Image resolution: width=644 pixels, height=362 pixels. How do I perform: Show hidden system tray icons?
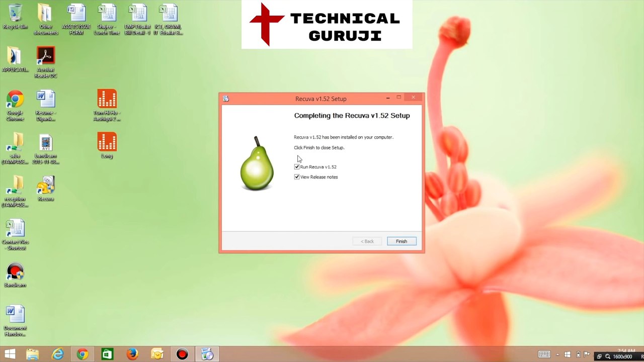557,355
